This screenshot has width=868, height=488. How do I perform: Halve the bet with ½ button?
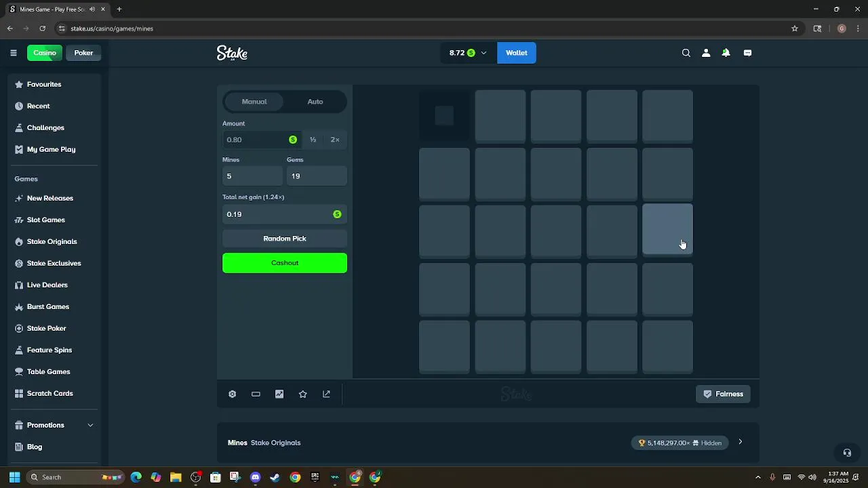(x=313, y=140)
